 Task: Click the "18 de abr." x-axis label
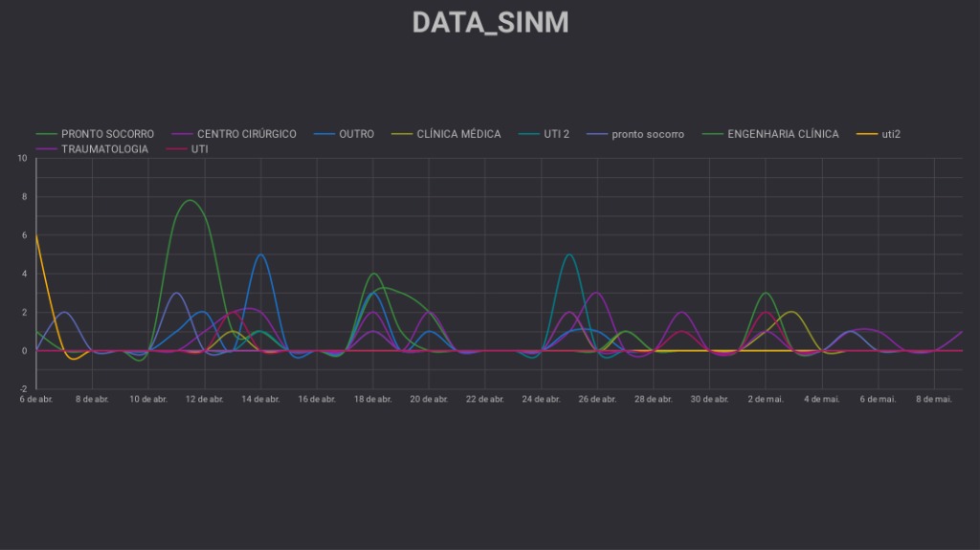coord(372,399)
